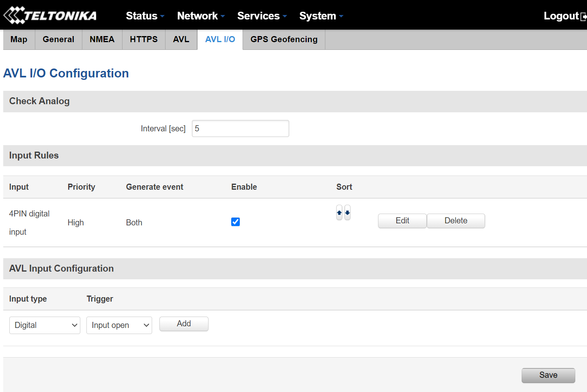Click the 'Priority' column header
Screen dimensions: 587x392
[x=82, y=187]
